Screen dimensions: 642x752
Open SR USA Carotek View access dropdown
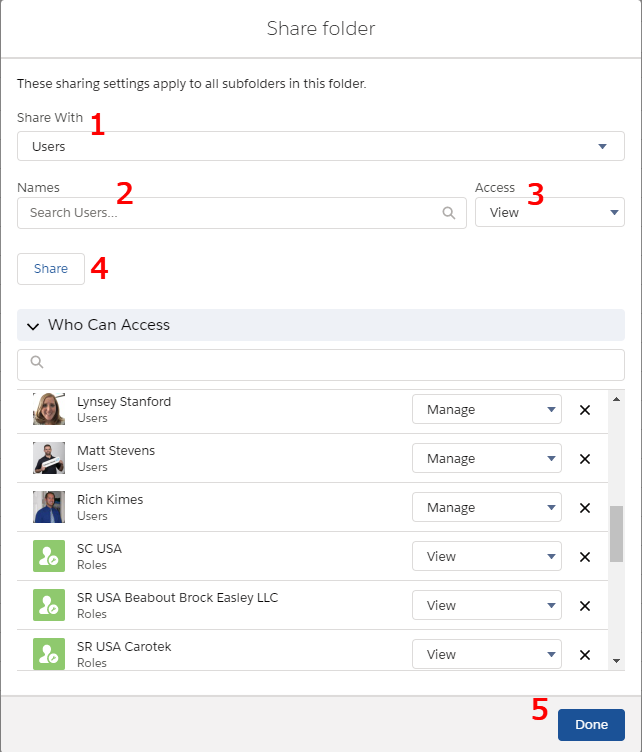pos(487,654)
